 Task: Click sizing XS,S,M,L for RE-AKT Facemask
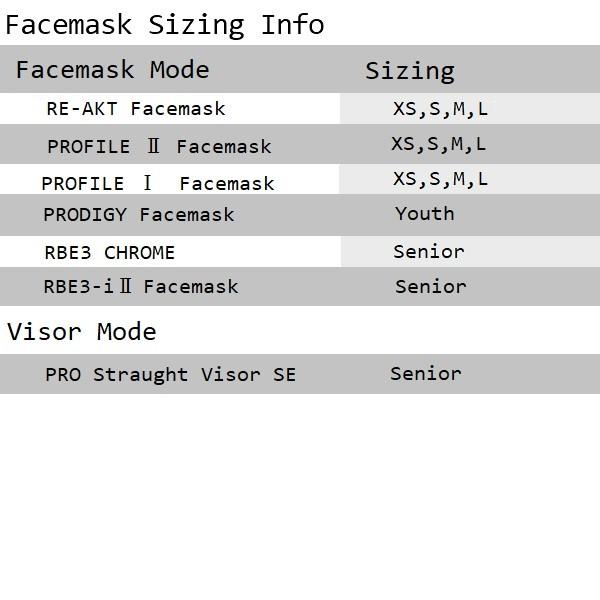440,109
